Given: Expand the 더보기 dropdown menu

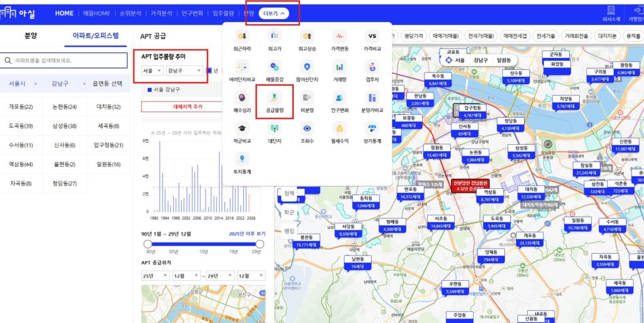Looking at the screenshot, I should point(274,13).
